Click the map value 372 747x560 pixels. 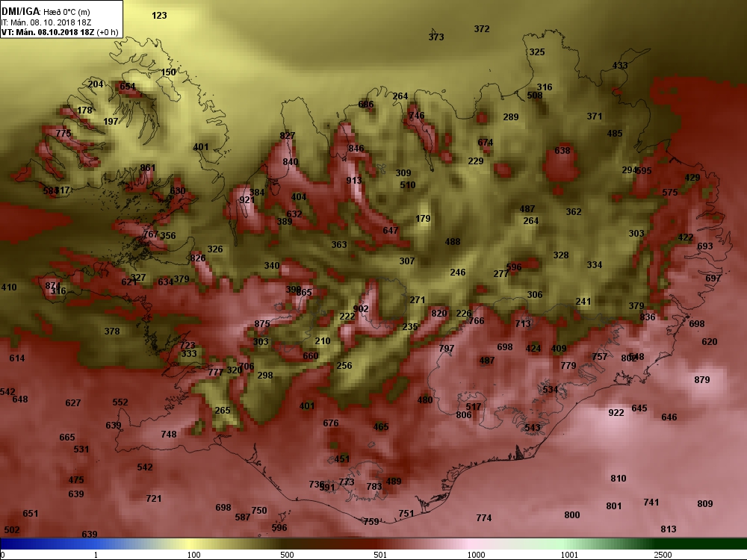pyautogui.click(x=482, y=28)
